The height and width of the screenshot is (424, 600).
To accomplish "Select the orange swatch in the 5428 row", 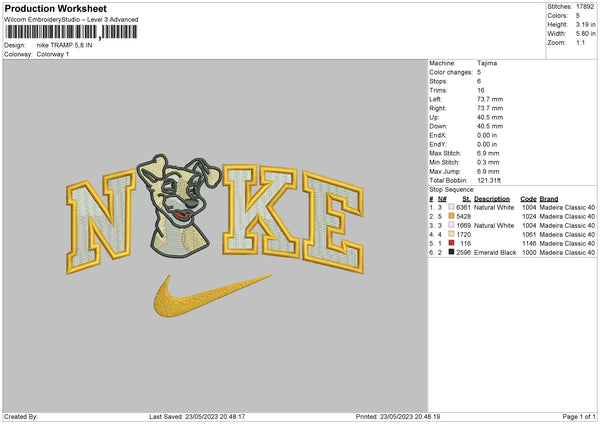I will [x=452, y=216].
